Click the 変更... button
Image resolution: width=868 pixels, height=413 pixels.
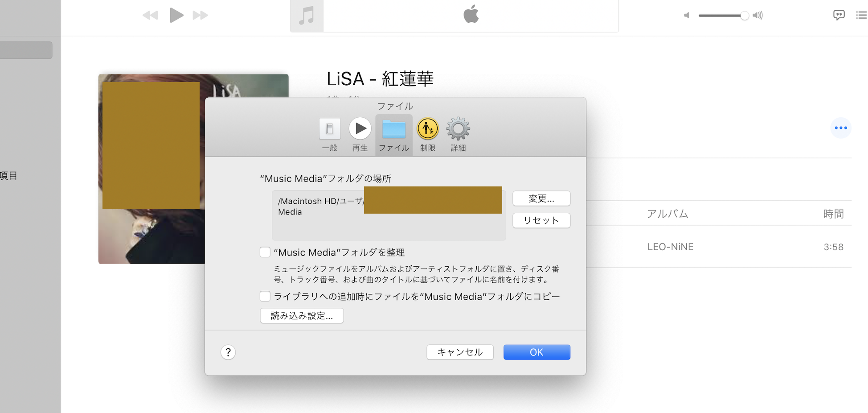[541, 198]
